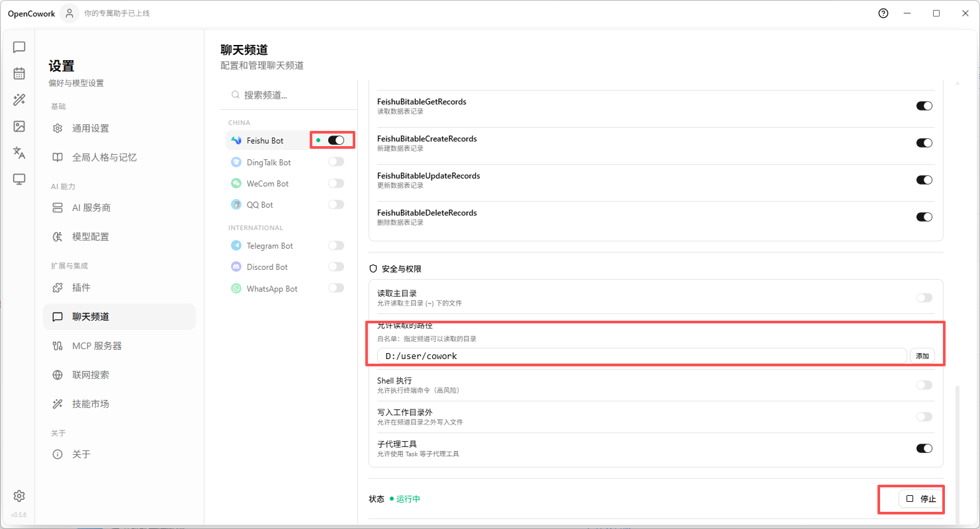Open the calendar icon in left rail
Screen dimensions: 980x529
(x=19, y=73)
